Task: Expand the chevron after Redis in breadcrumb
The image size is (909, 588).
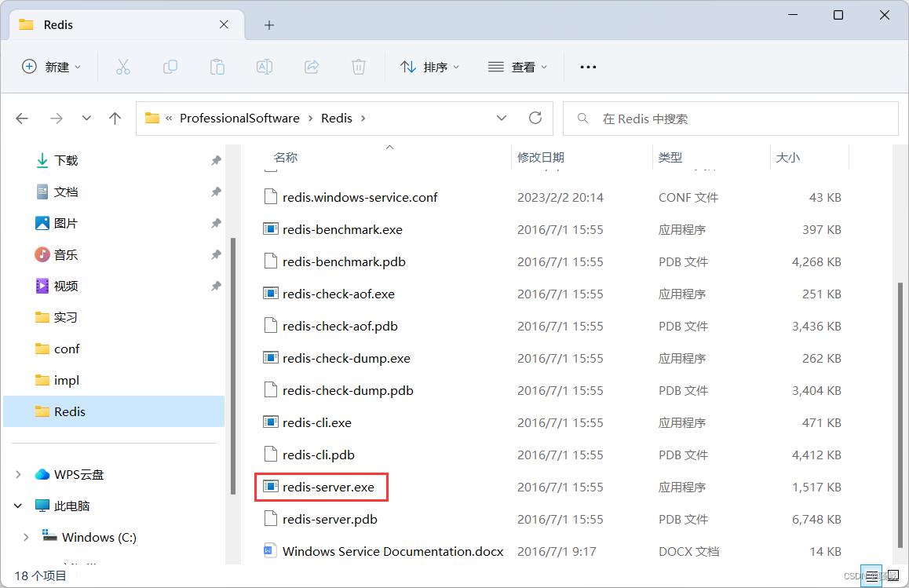Action: click(363, 119)
